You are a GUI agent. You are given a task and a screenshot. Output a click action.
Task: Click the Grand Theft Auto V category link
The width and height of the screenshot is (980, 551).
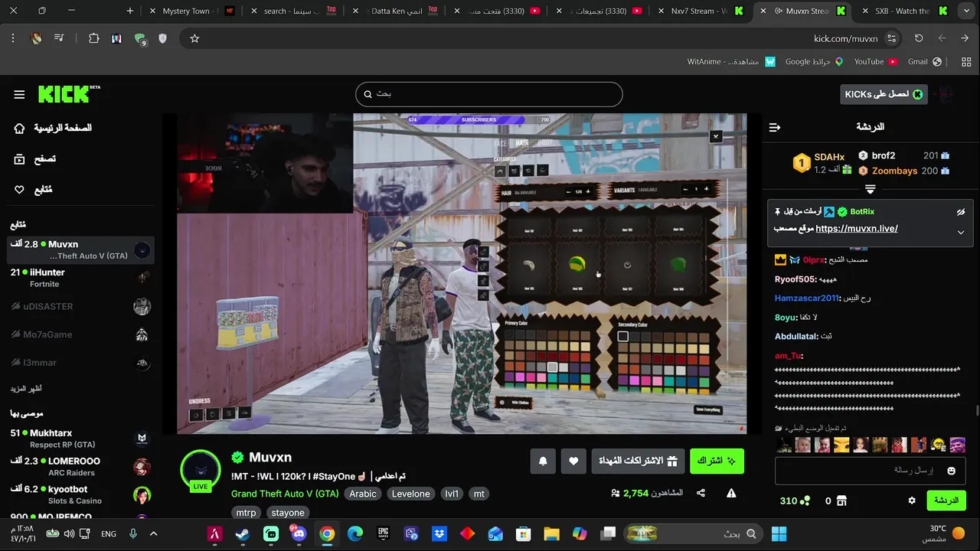[x=285, y=494]
